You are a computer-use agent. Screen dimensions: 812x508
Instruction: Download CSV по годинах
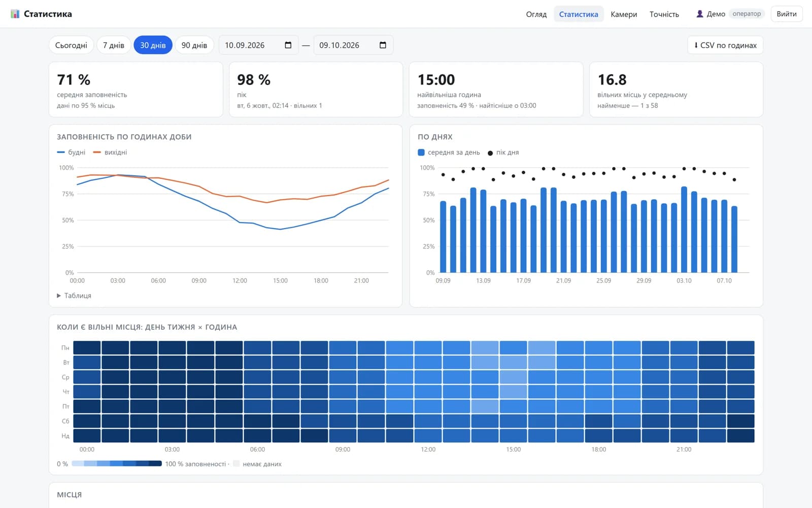725,45
